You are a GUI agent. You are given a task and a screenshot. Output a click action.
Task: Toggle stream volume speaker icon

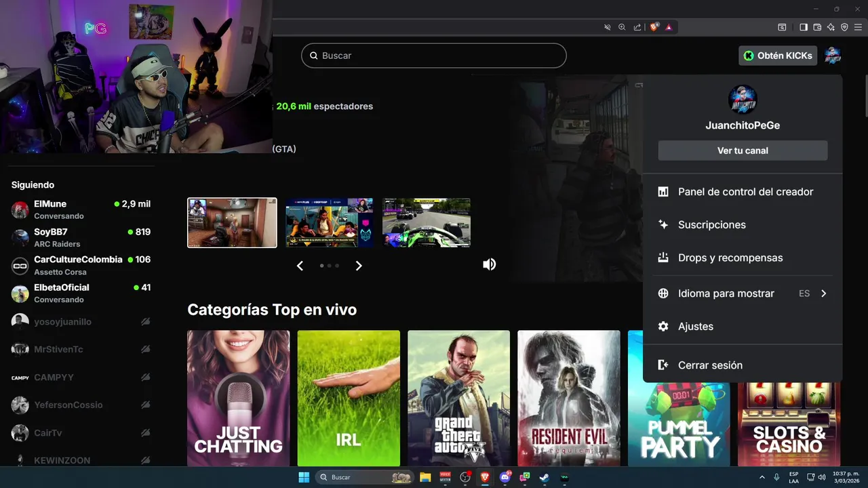pyautogui.click(x=489, y=264)
